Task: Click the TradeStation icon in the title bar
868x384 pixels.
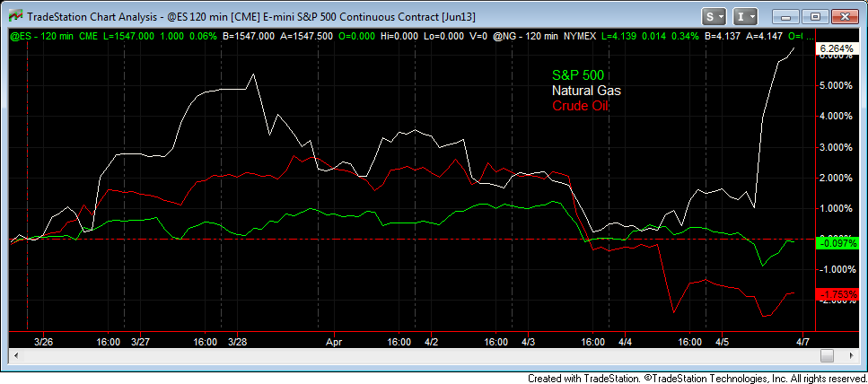Action: click(13, 16)
